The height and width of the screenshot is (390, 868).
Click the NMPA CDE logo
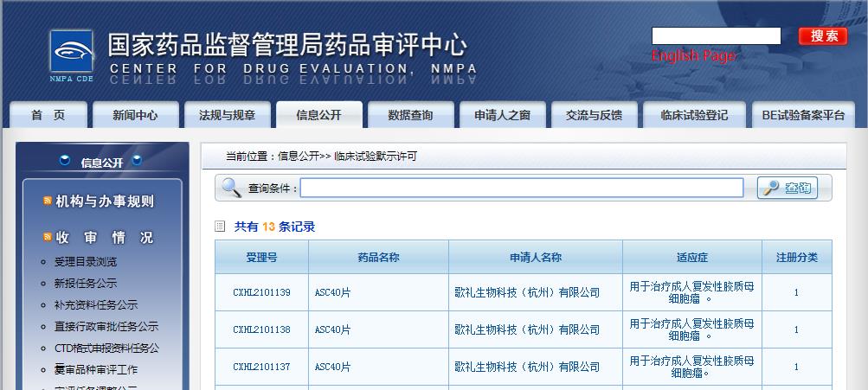click(71, 56)
